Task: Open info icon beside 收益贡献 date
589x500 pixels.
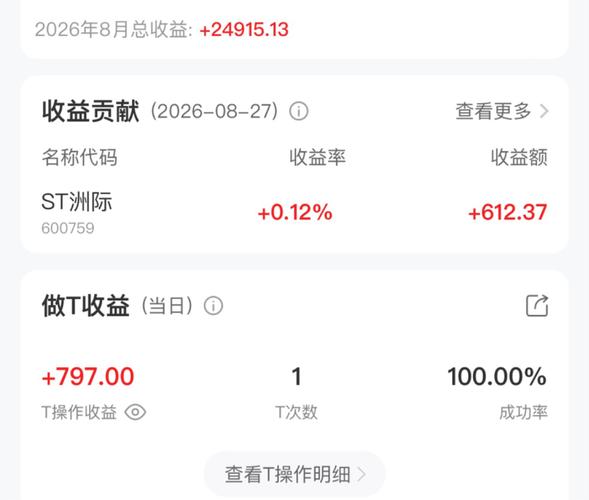Action: coord(299,111)
